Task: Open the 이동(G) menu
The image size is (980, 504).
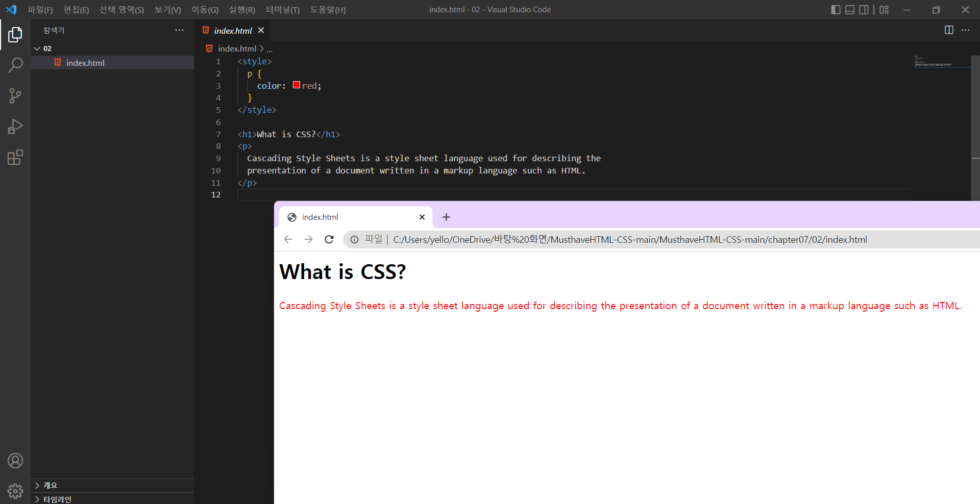Action: [205, 10]
